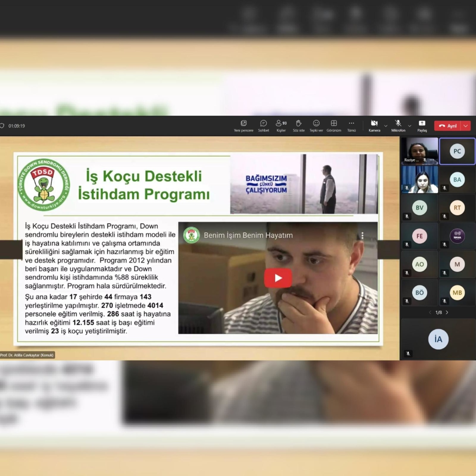Select the İA participant avatar
Screen dimensions: 476x476
click(438, 339)
